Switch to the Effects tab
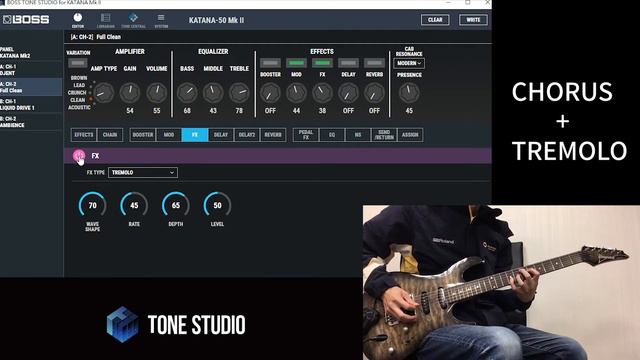This screenshot has width=640, height=360. tap(84, 135)
